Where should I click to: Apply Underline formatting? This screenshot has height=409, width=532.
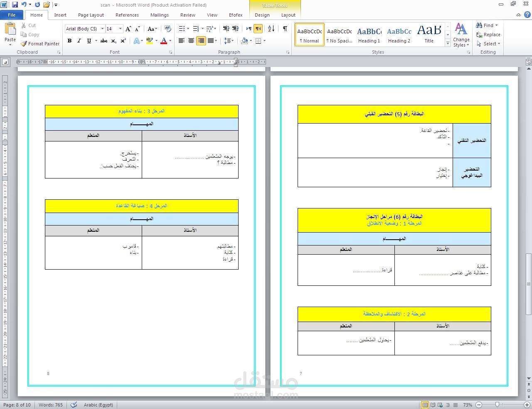click(x=89, y=41)
